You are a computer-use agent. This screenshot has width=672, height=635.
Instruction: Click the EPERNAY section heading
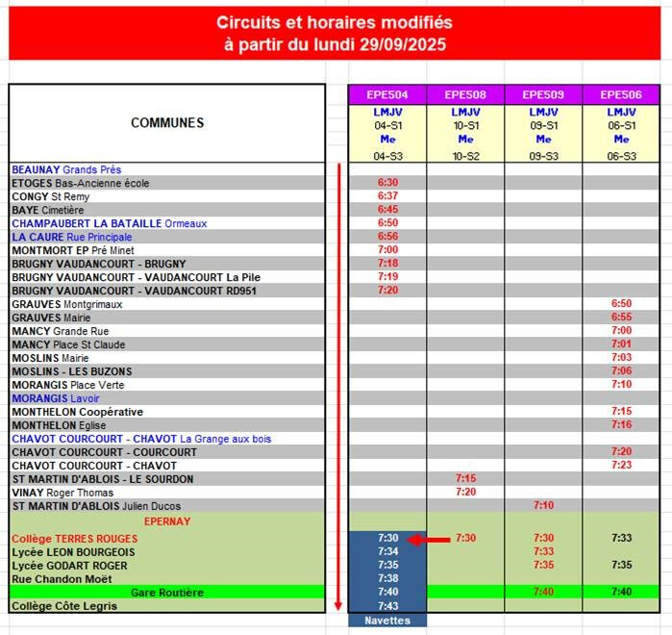pos(167,521)
